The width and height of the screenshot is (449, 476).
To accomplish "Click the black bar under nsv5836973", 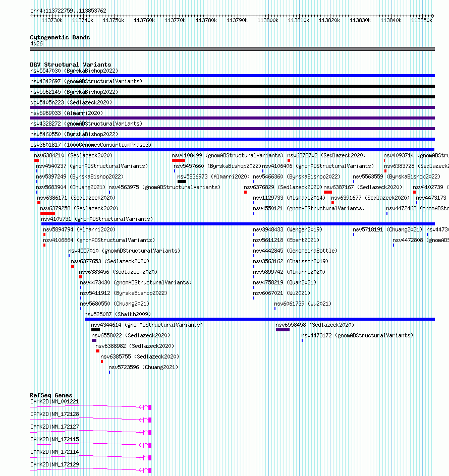I will pyautogui.click(x=182, y=182).
